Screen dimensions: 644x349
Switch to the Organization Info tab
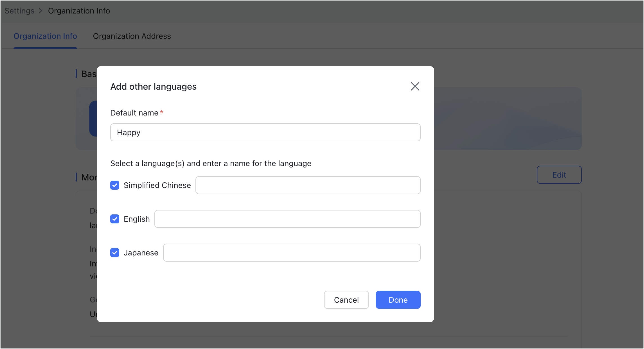tap(45, 36)
